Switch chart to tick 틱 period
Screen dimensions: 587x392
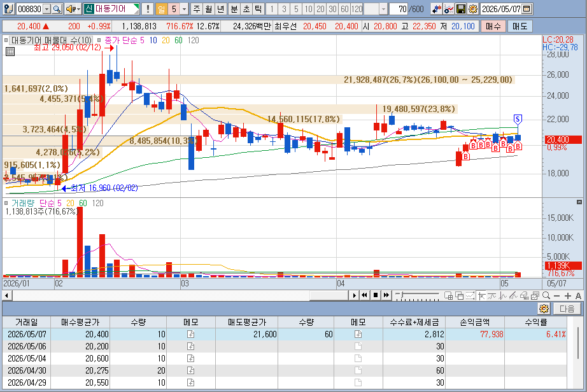(258, 9)
